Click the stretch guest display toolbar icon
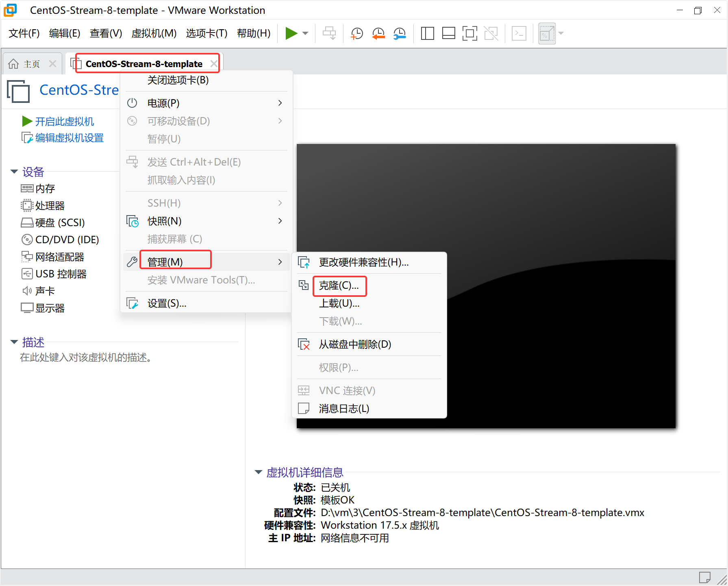Viewport: 728px width, 586px height. point(547,33)
